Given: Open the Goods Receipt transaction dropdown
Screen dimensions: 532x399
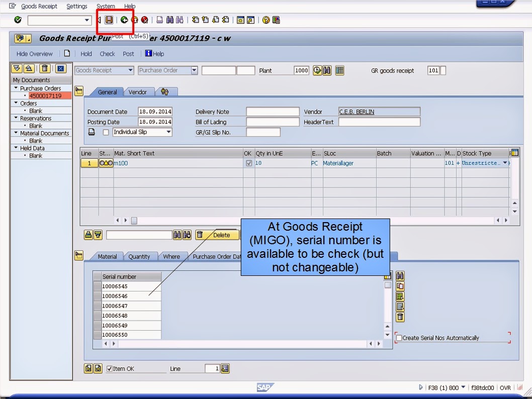Looking at the screenshot, I should [130, 70].
